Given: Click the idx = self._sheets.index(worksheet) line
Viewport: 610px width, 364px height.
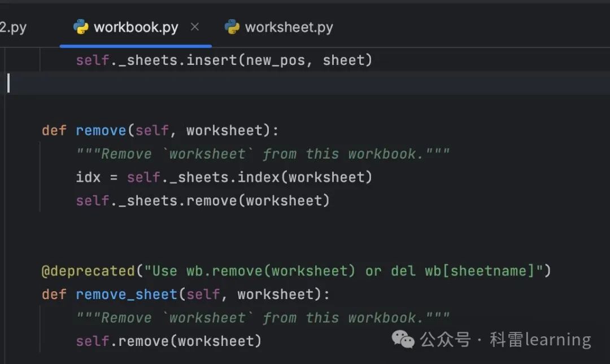Looking at the screenshot, I should (x=224, y=177).
